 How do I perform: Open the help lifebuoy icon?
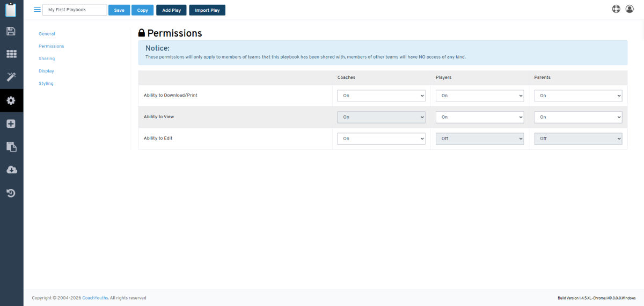(616, 9)
